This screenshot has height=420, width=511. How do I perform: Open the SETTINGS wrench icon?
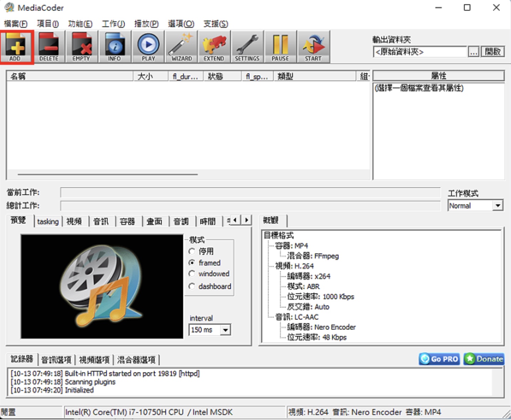tap(247, 47)
